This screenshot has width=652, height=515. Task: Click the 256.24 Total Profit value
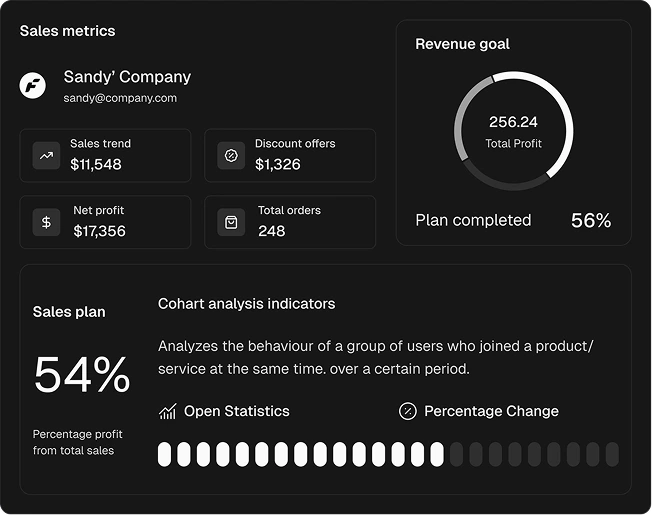click(x=513, y=122)
